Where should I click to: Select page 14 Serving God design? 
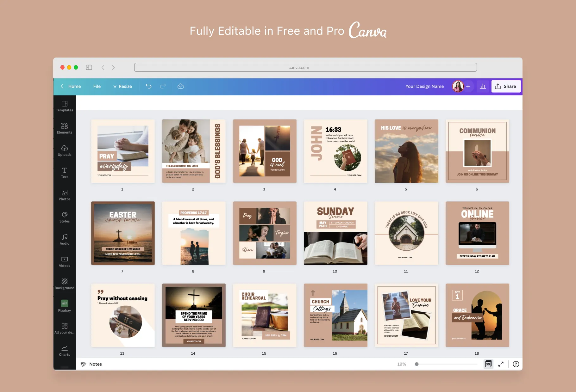pos(194,315)
